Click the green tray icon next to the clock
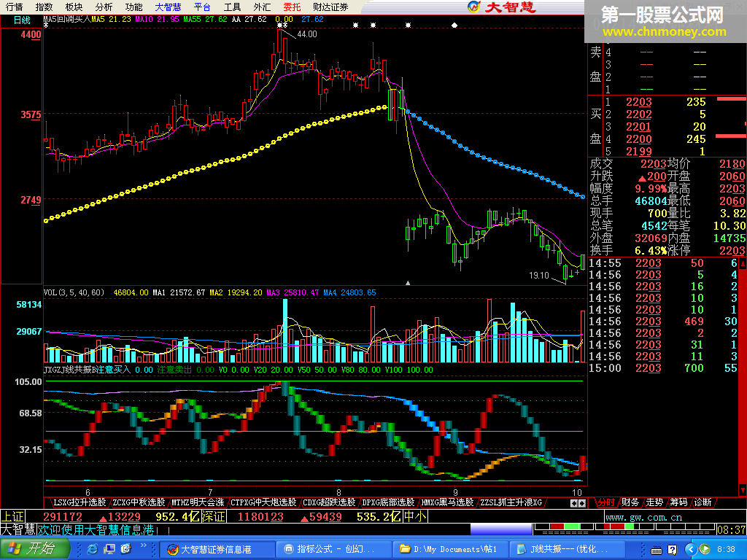 tap(705, 550)
